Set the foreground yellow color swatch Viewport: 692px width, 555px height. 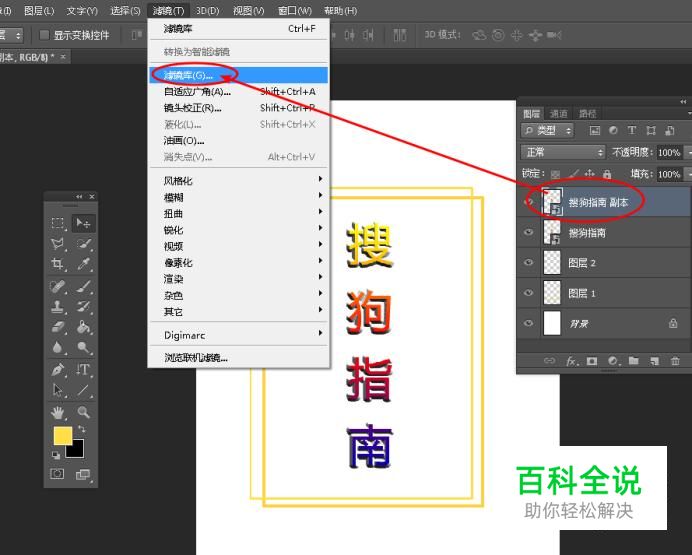coord(62,435)
